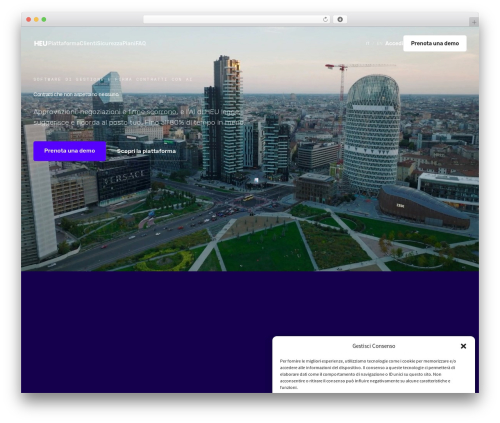
Task: Click the Gestisci Consenso dialog title
Action: pyautogui.click(x=374, y=346)
